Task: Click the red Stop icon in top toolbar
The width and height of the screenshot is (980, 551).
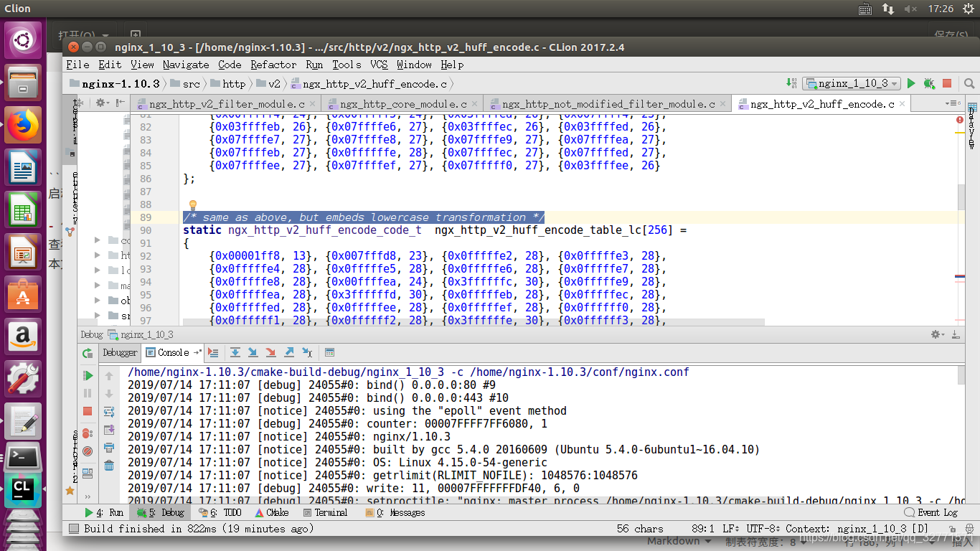Action: [x=947, y=83]
